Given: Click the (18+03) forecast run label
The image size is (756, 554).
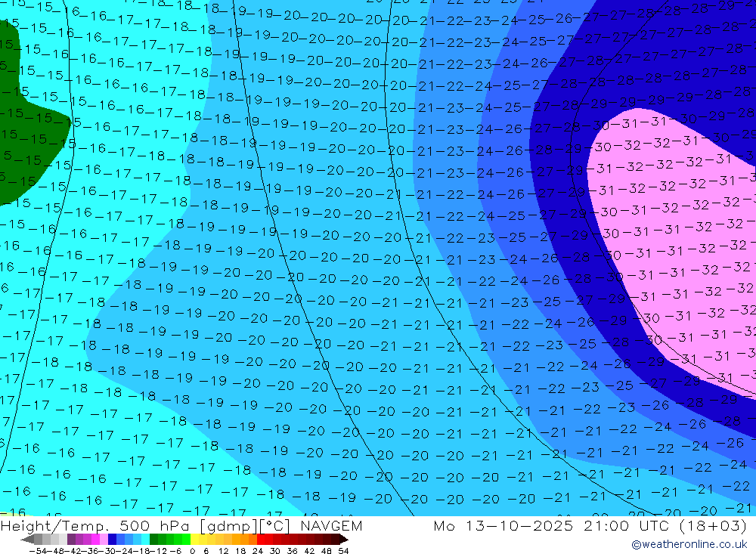Looking at the screenshot, I should (712, 526).
